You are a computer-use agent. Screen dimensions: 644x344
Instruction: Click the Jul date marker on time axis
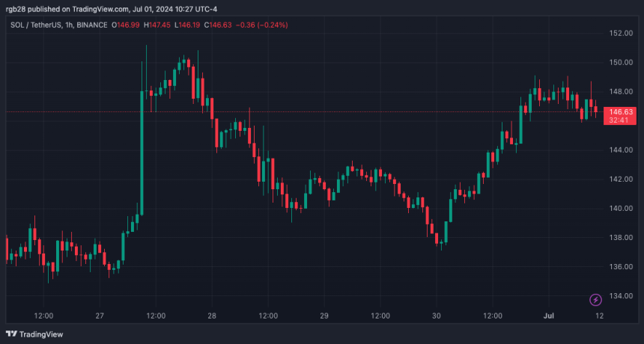pyautogui.click(x=549, y=316)
